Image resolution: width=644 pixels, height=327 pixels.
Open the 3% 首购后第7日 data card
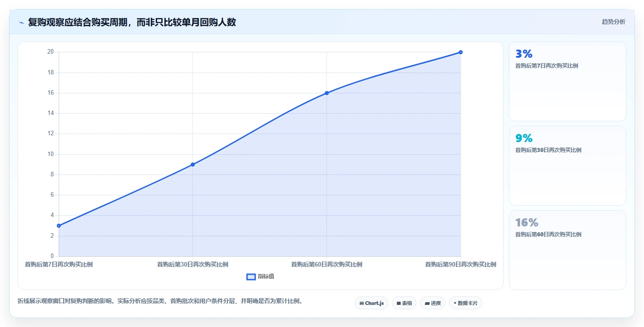(568, 82)
